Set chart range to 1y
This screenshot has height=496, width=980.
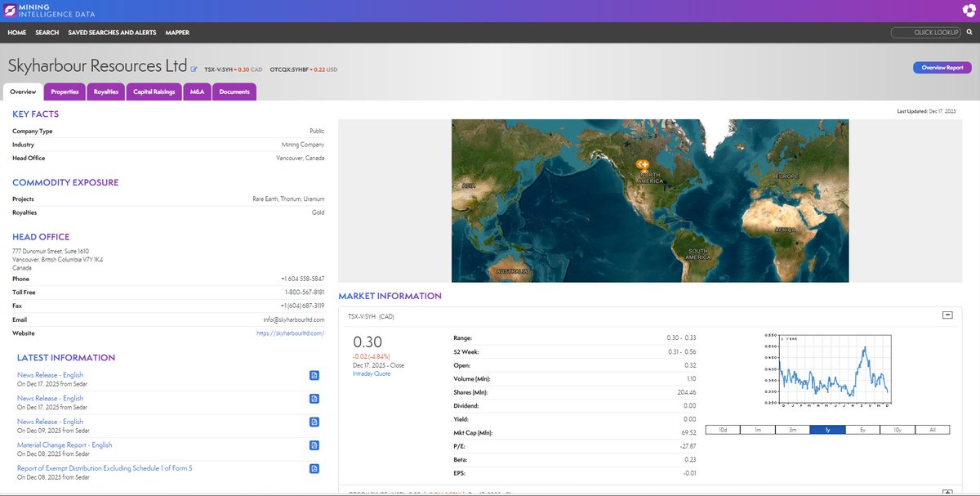coord(827,429)
